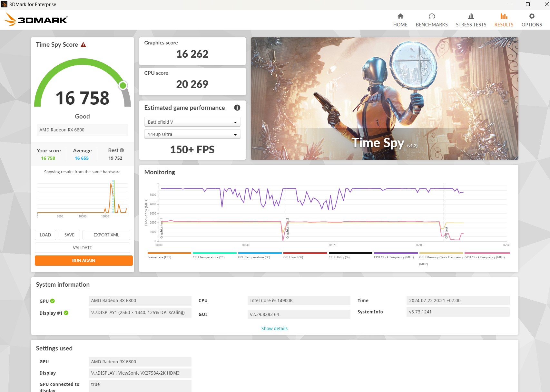
Task: Open the Options gear icon
Action: [532, 16]
